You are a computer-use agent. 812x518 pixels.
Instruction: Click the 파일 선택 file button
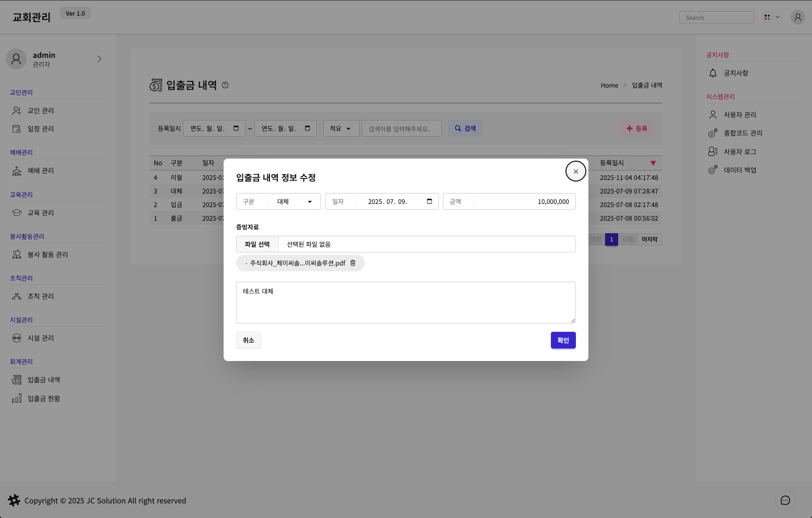pos(257,244)
